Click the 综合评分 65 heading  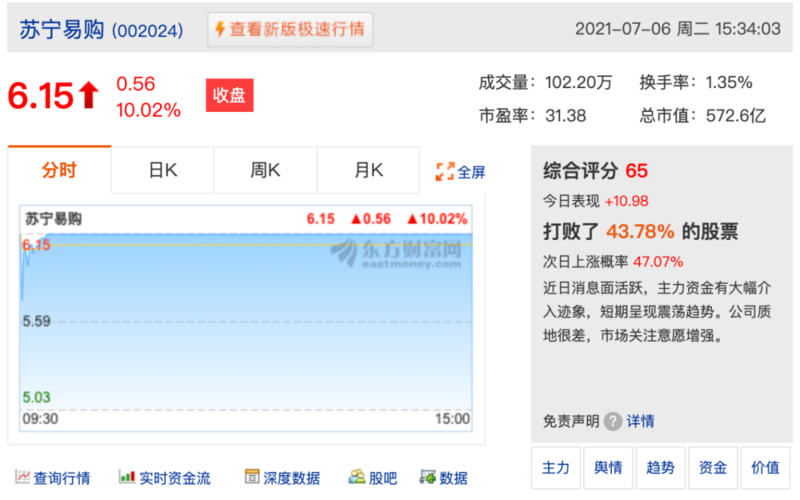[595, 171]
